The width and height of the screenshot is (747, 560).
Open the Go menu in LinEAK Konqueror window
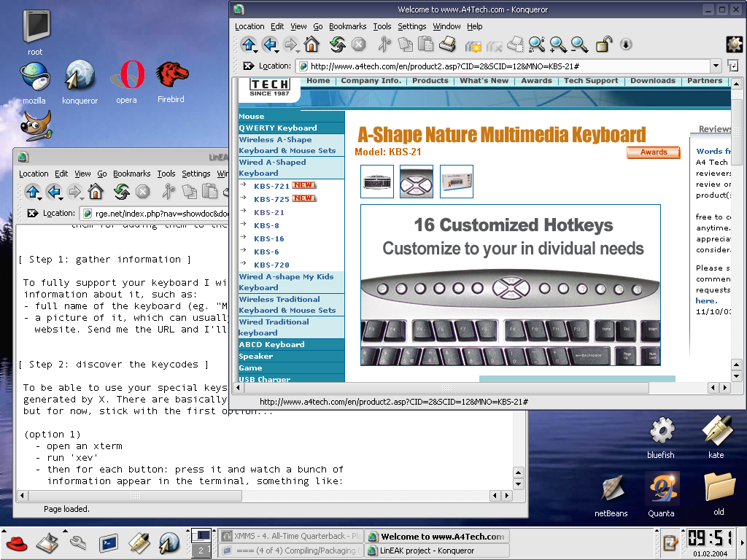coord(102,174)
